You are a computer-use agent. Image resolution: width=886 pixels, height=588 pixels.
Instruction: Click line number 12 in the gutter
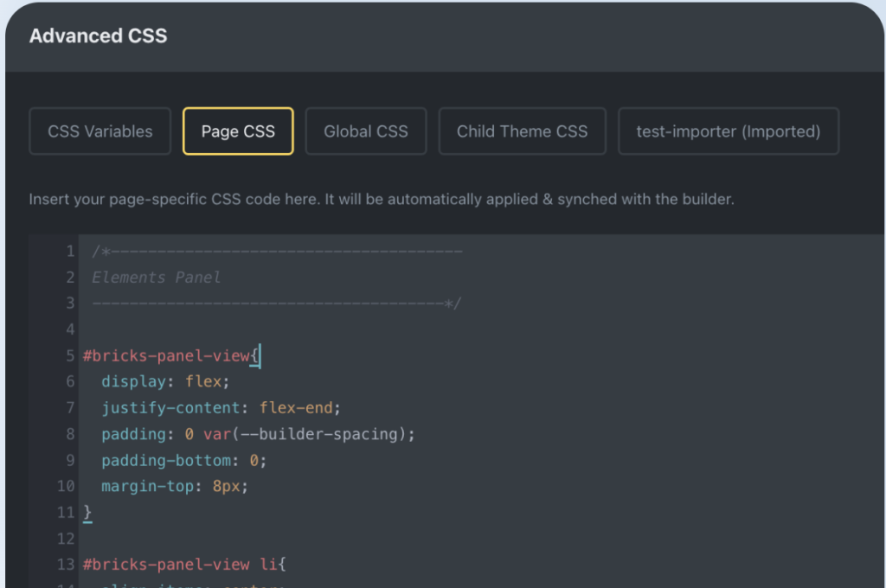coord(66,539)
